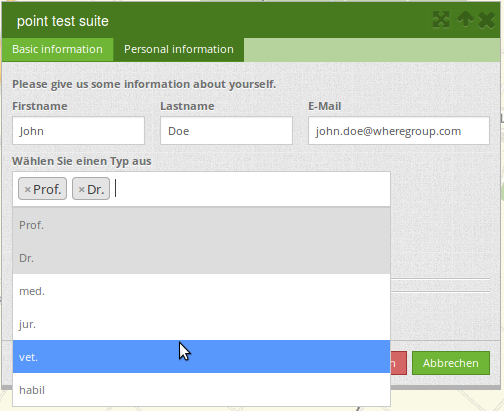Choose jur. from the dropdown list
This screenshot has width=504, height=411.
[201, 324]
